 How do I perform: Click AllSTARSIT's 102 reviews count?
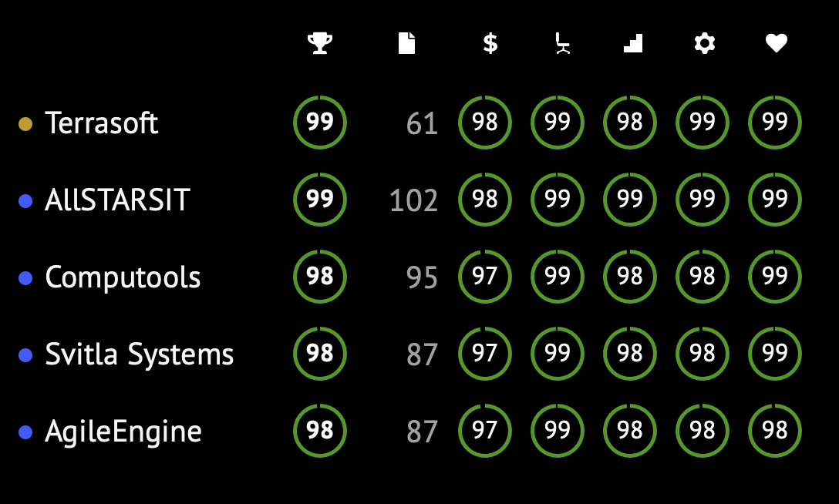click(413, 201)
